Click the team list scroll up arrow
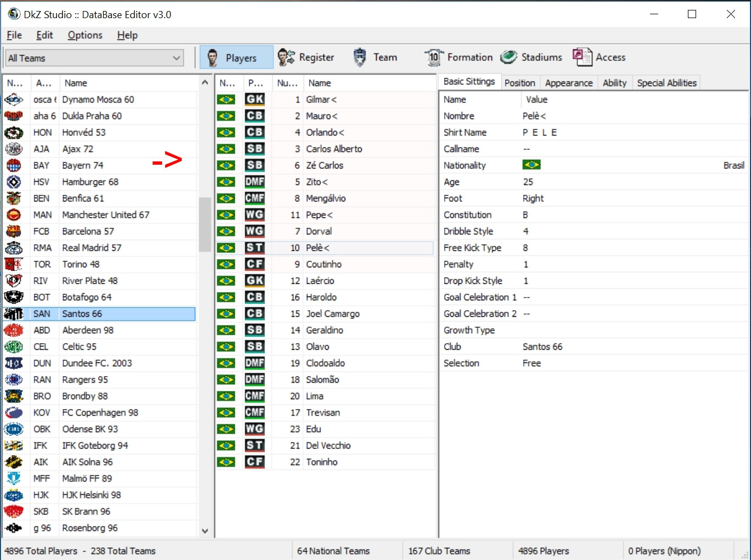Screen dimensions: 751x560 205,82
